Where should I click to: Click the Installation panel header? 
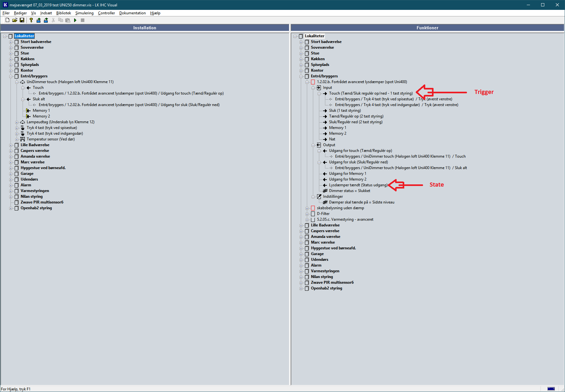coord(145,28)
